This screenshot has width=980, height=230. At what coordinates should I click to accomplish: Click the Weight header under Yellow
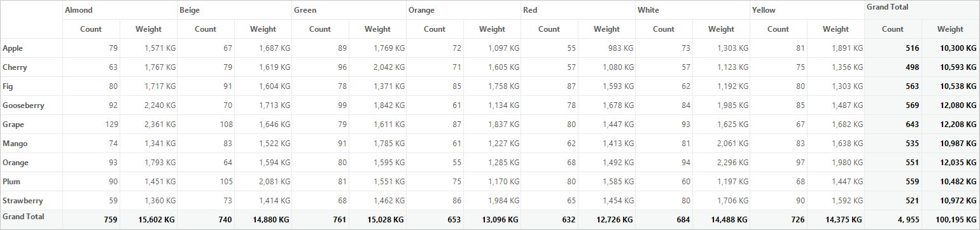point(836,29)
